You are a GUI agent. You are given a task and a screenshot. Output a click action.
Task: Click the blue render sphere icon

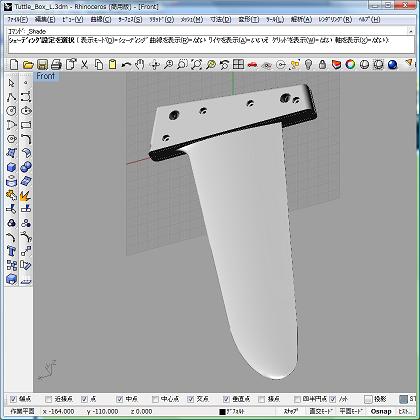click(393, 64)
